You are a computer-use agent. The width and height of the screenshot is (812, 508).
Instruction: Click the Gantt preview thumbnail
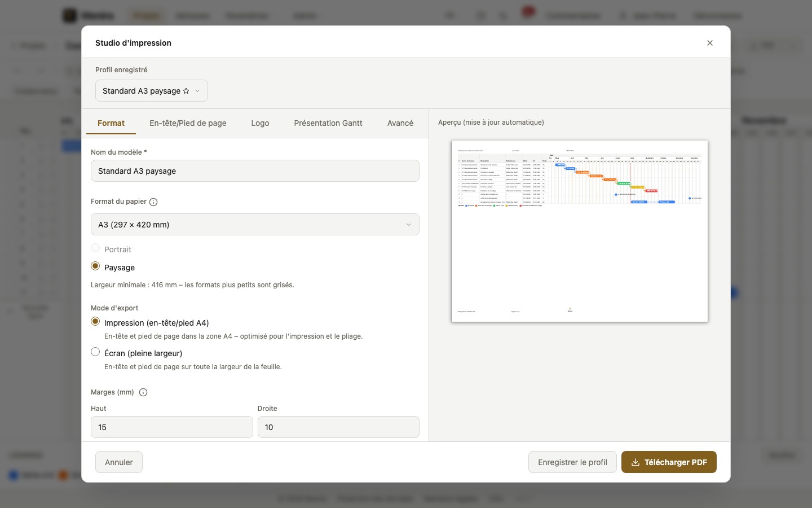pyautogui.click(x=580, y=231)
